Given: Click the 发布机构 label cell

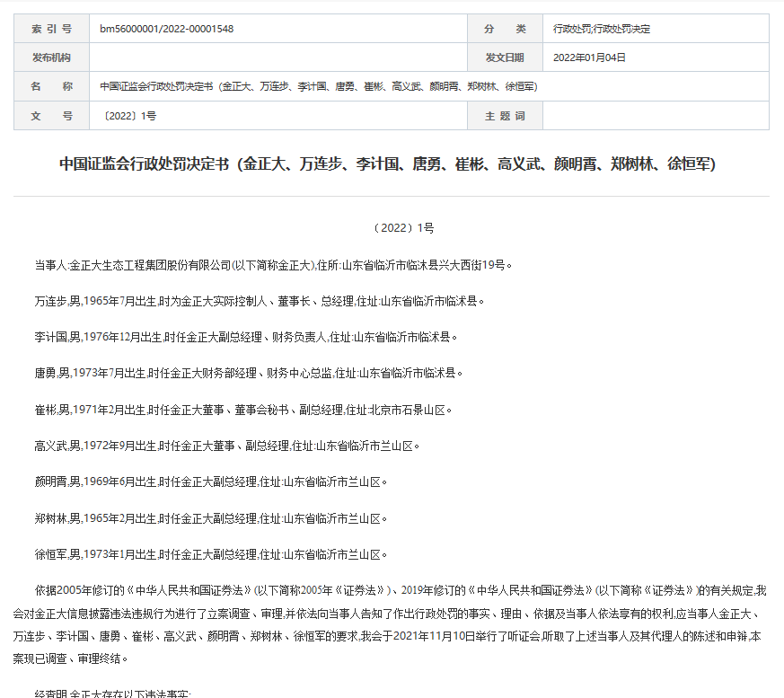Looking at the screenshot, I should click(51, 57).
